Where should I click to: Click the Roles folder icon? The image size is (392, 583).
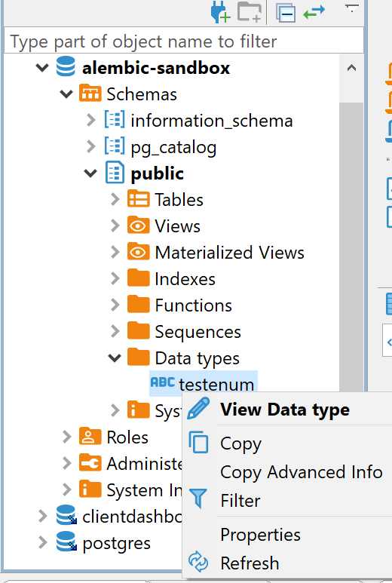point(90,436)
